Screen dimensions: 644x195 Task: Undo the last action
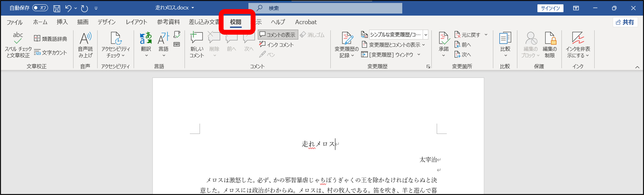point(68,8)
